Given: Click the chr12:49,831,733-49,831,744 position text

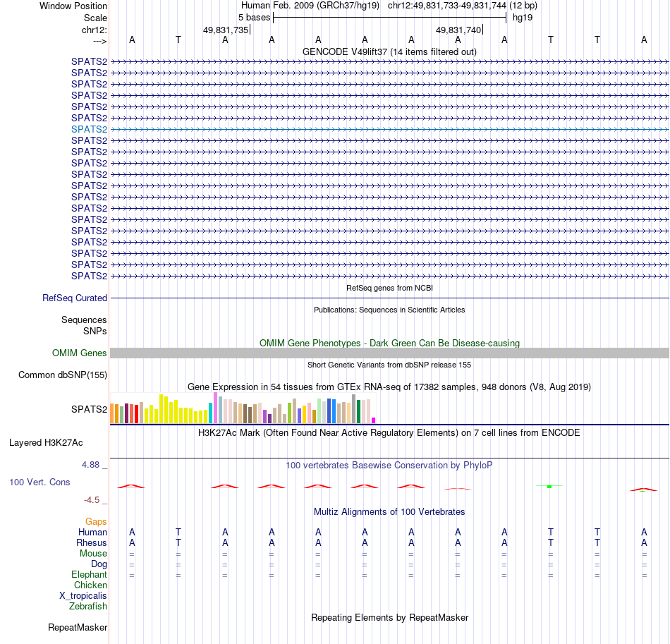Looking at the screenshot, I should (x=447, y=6).
